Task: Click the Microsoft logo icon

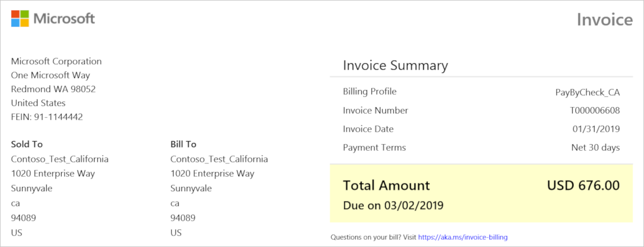Action: pyautogui.click(x=20, y=19)
